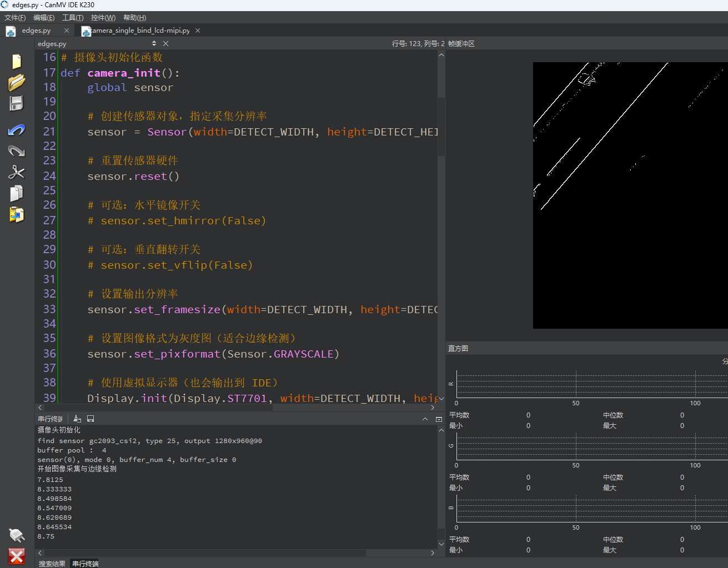The image size is (728, 568).
Task: Undo the last edit with the blue arrow
Action: (x=17, y=130)
